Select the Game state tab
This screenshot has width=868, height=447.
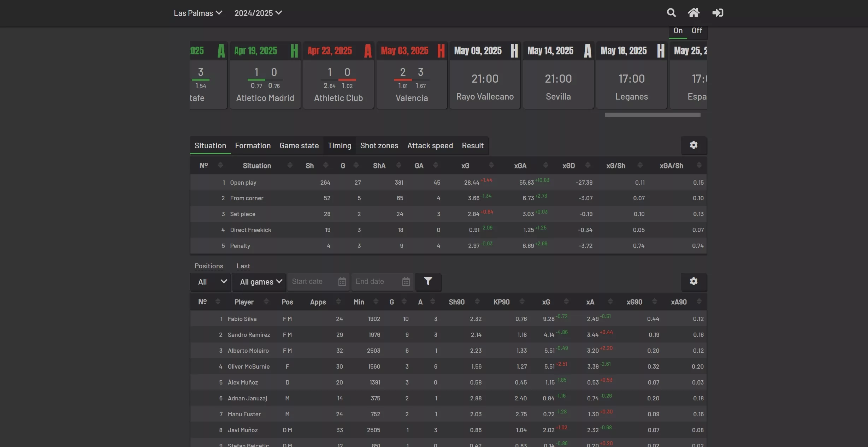point(299,145)
